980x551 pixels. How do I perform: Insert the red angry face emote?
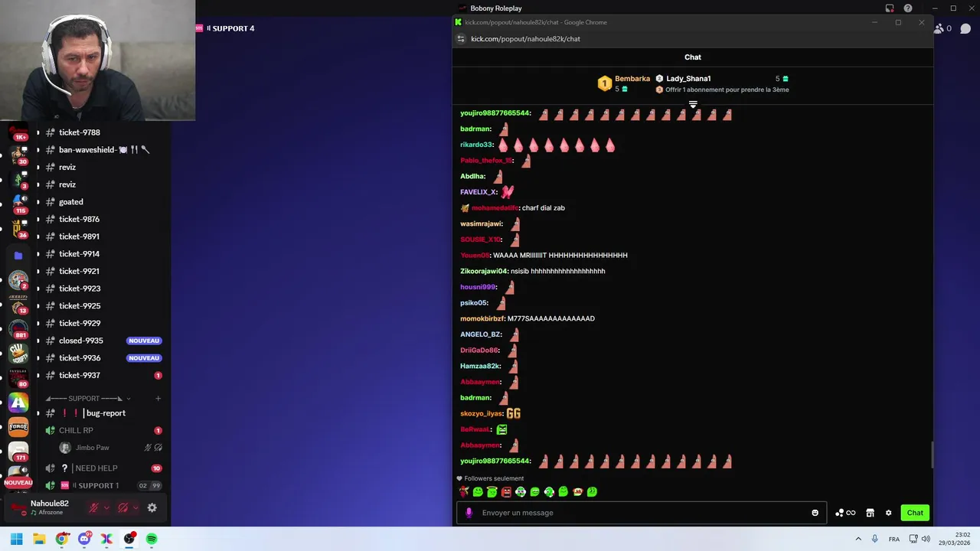506,492
